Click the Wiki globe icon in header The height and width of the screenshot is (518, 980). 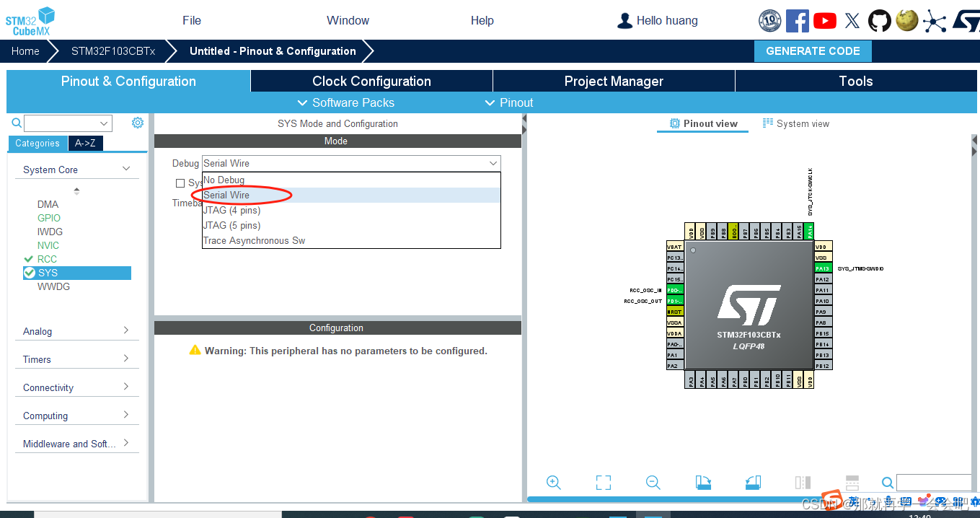[907, 20]
